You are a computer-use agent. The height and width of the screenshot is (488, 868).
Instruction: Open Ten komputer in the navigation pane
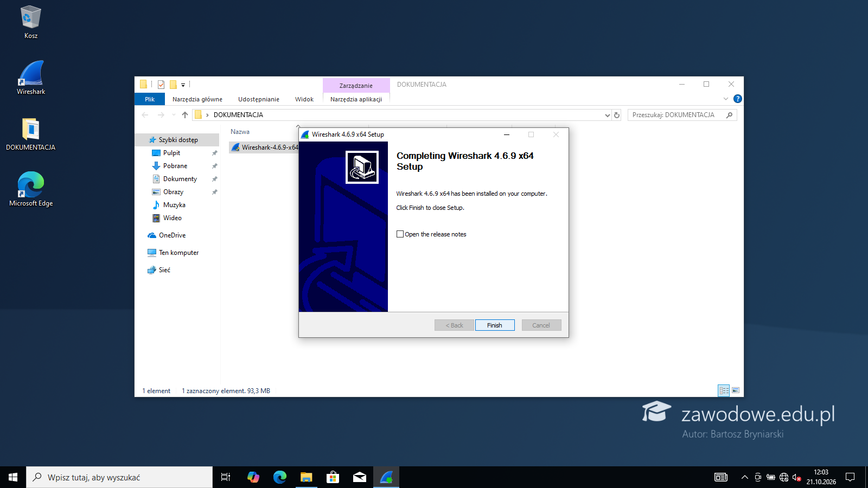coord(178,253)
